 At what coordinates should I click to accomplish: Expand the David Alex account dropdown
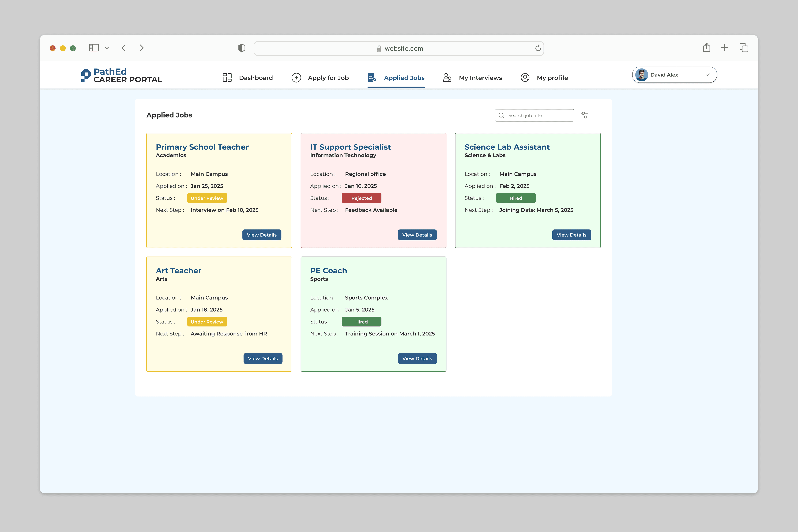point(707,75)
